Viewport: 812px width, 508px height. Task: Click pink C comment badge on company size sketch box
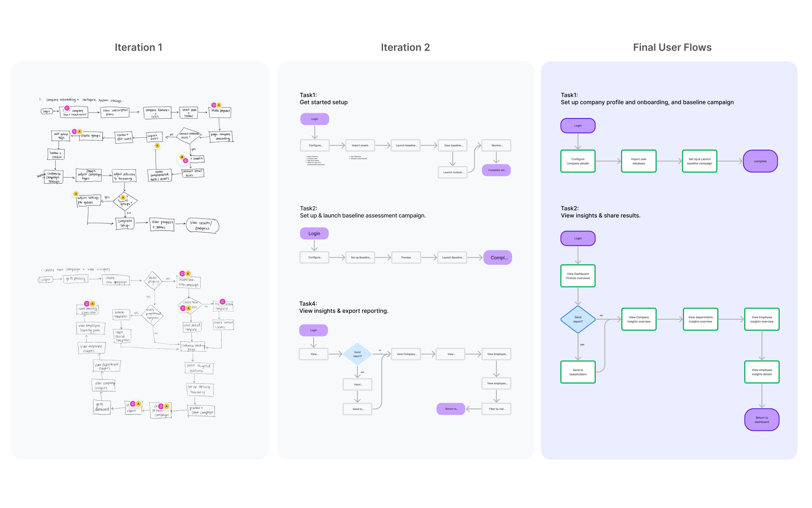pos(67,108)
